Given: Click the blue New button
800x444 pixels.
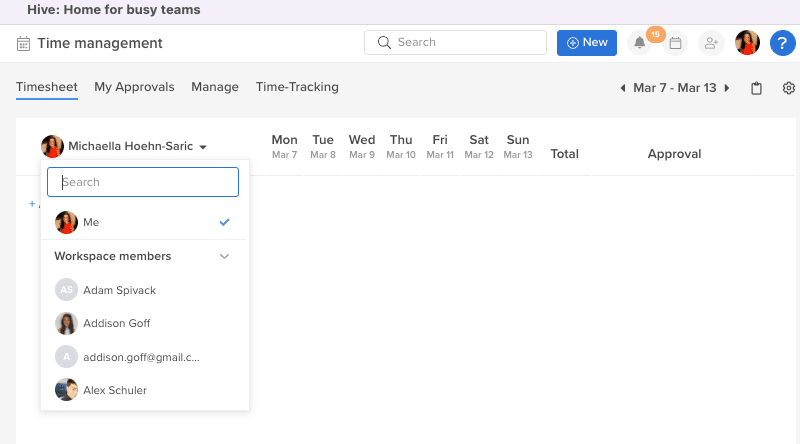Looking at the screenshot, I should pos(586,43).
